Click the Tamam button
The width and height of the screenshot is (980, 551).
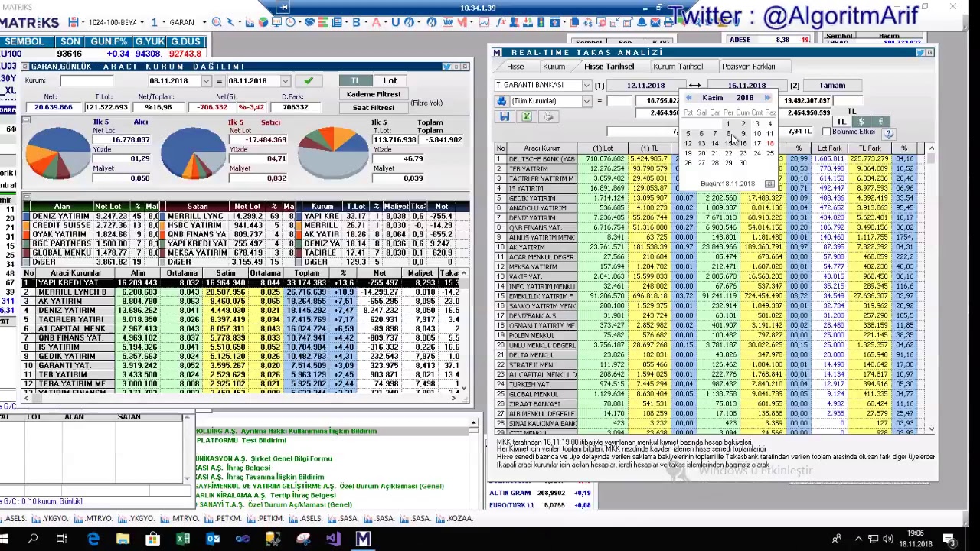point(832,86)
